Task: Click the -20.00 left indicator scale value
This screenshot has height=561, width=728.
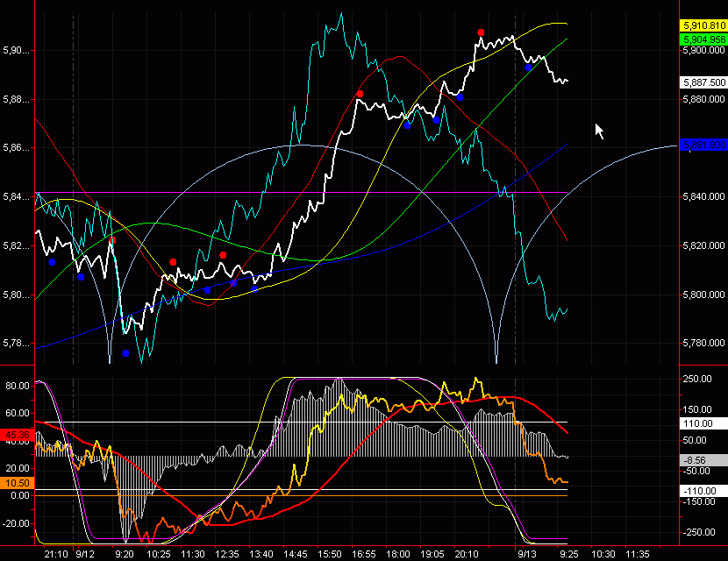Action: point(16,523)
